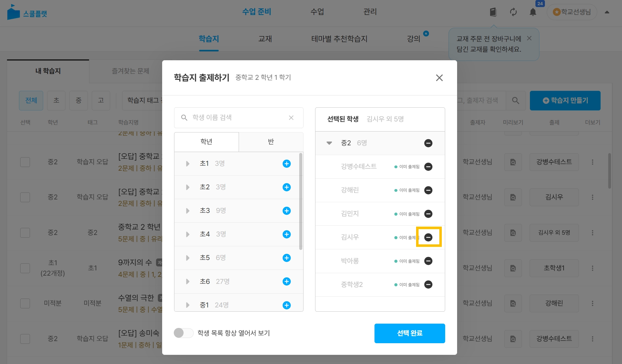Collapse the 중2 selected students group
622x364 pixels.
(329, 143)
